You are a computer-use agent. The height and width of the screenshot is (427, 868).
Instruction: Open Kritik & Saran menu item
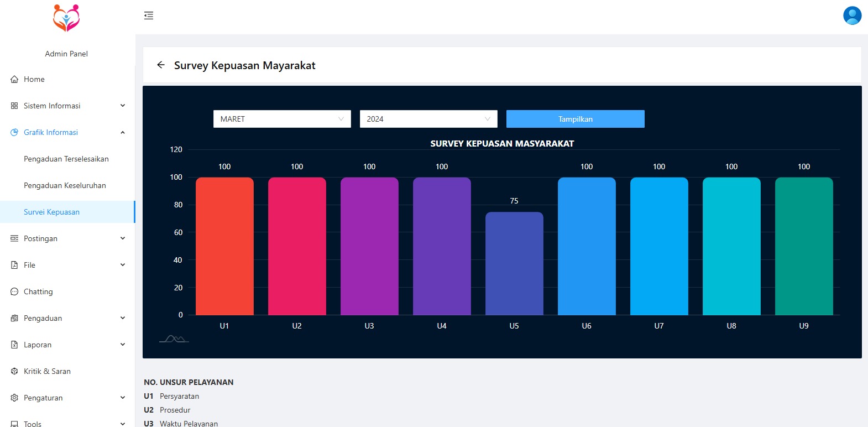[67, 371]
